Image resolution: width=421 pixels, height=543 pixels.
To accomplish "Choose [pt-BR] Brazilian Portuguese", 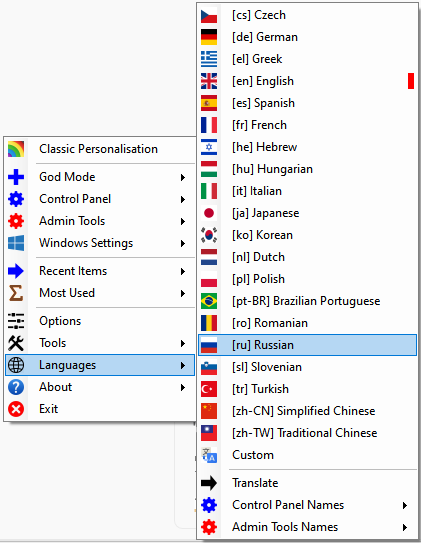I will coord(307,301).
